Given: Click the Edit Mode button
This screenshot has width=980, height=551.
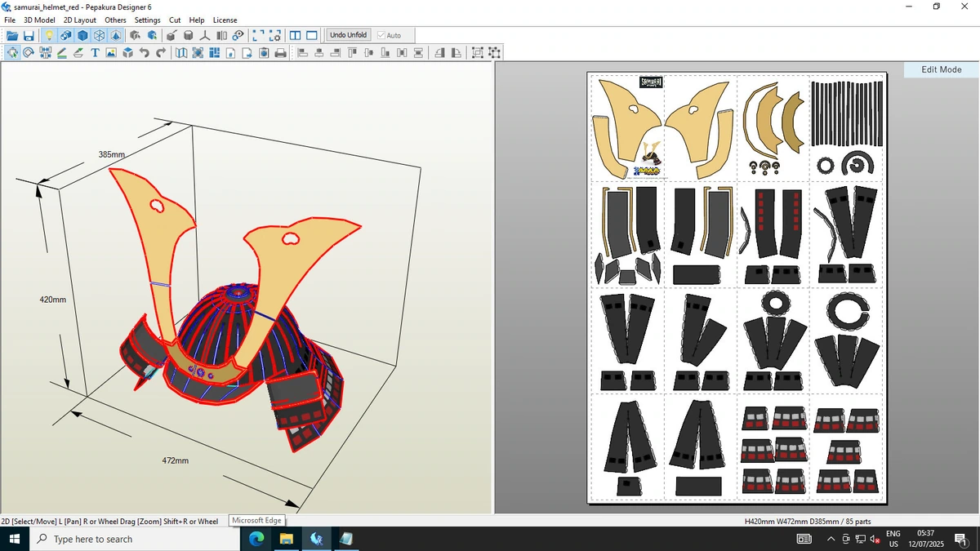Looking at the screenshot, I should pos(942,69).
